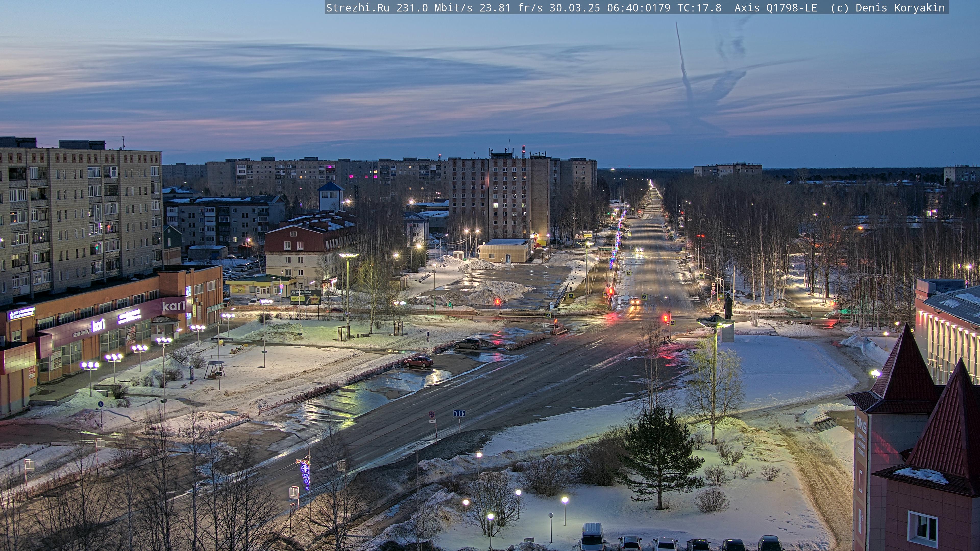The image size is (980, 551).
Task: Click the "30.03.25" date stamp
Action: pos(575,8)
